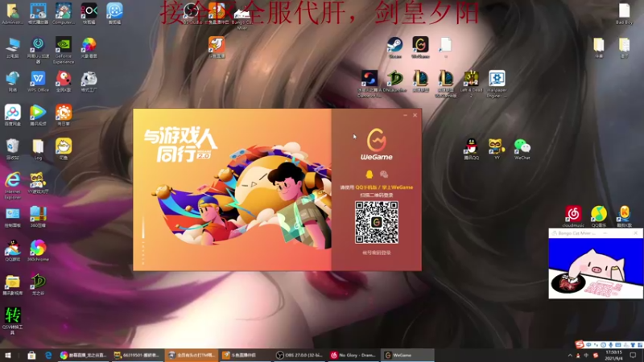644x362 pixels.
Task: Open 格式工厂 desktop shortcut
Action: [89, 81]
